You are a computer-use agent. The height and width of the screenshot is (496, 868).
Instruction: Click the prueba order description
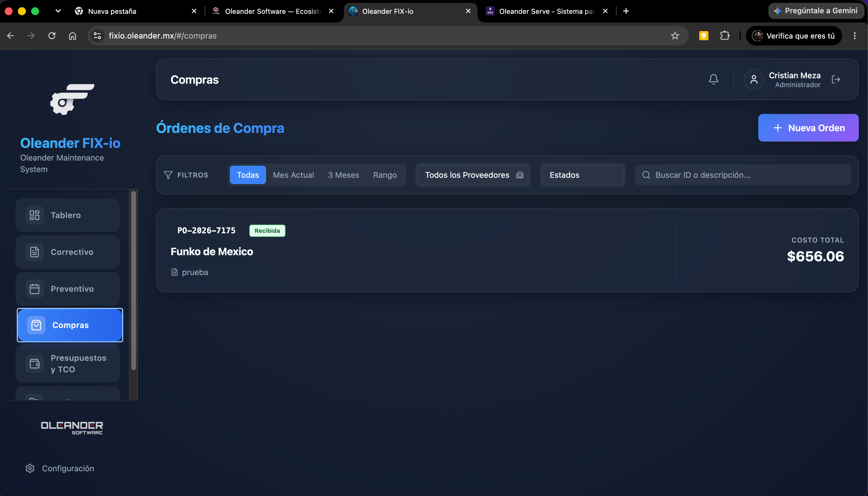[x=195, y=272]
